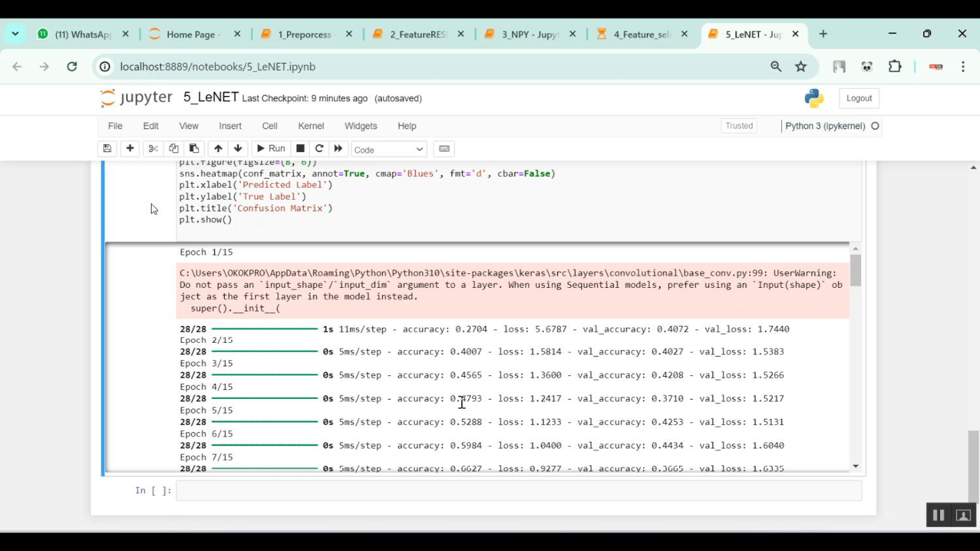
Task: Save the notebook checkpoint
Action: coord(106,148)
